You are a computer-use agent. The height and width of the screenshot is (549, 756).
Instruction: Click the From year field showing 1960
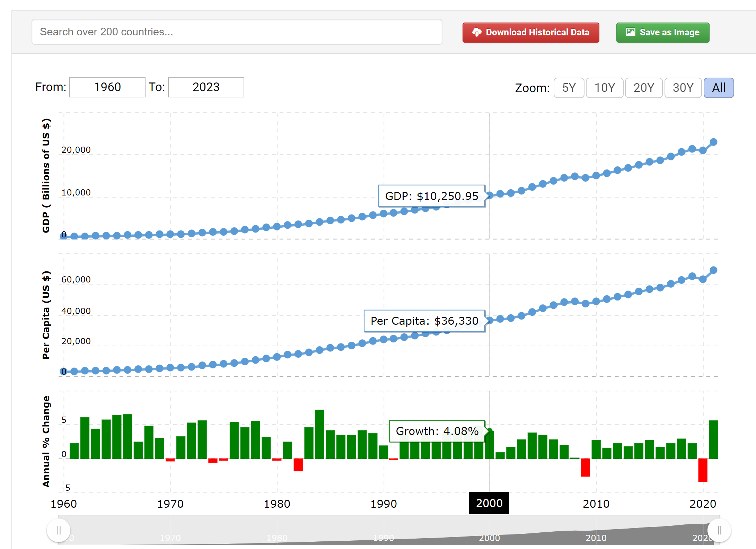(107, 87)
